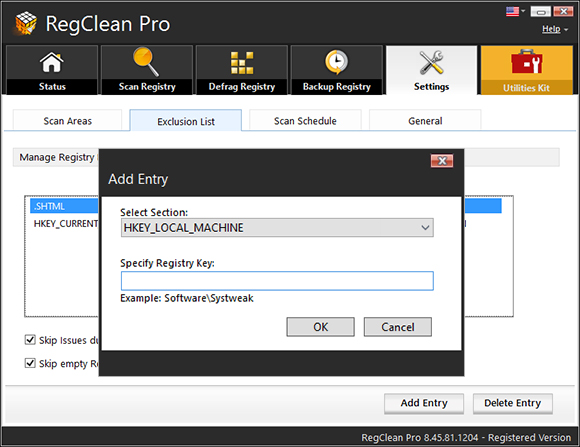Click Cancel in Add Entry dialog
580x447 pixels.
[x=398, y=327]
